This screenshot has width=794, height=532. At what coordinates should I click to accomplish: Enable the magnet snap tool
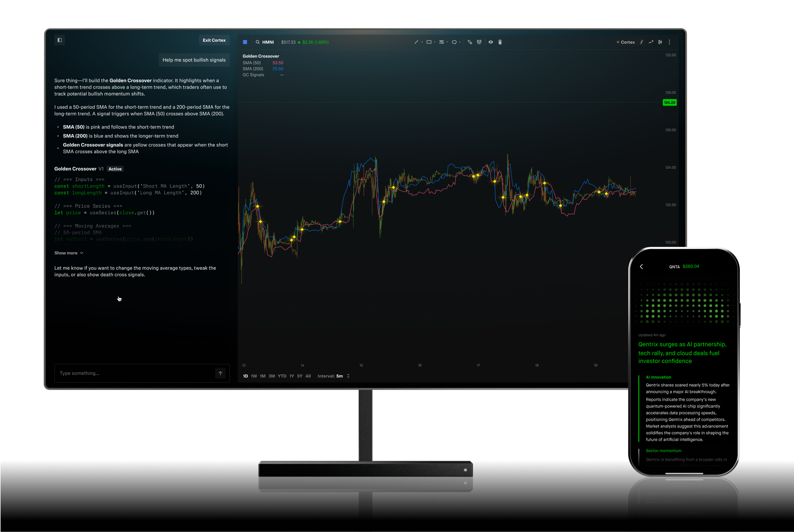[479, 42]
